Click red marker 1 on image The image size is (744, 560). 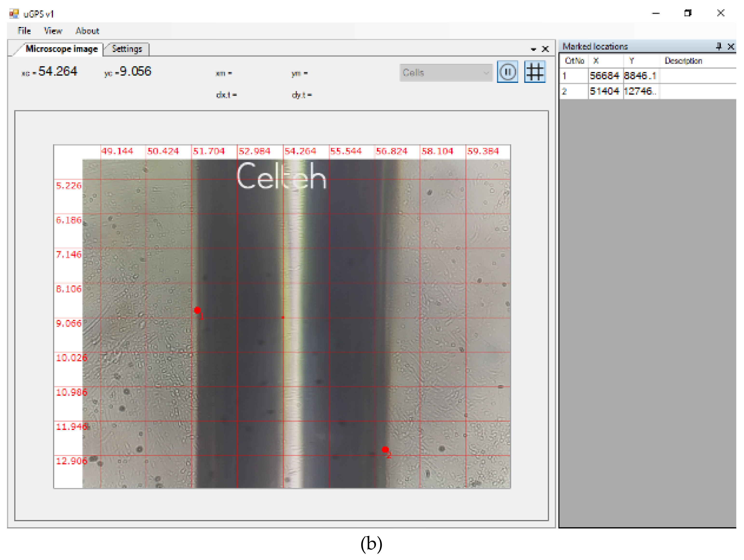tap(197, 310)
